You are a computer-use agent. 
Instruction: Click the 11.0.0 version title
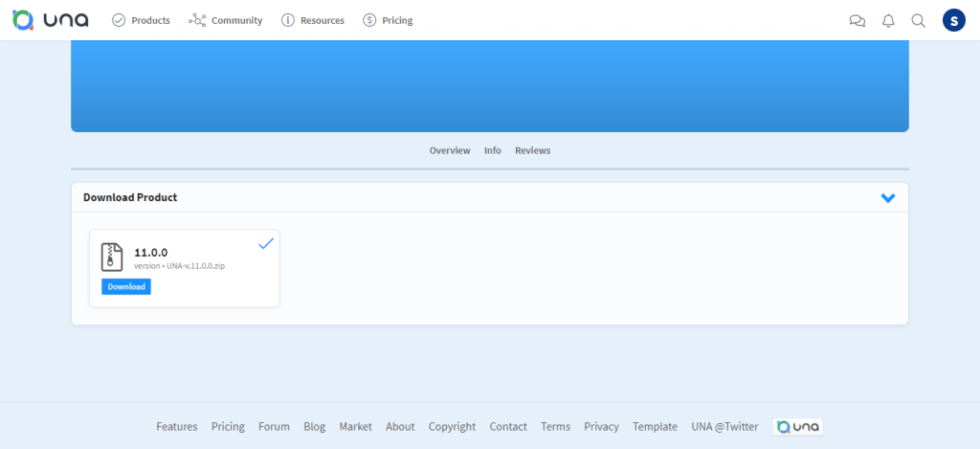click(151, 253)
